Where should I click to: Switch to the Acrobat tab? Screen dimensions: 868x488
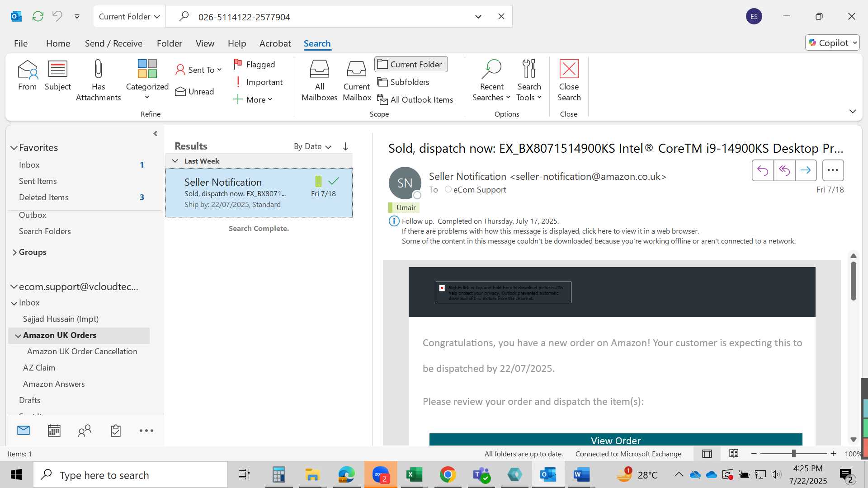click(275, 43)
